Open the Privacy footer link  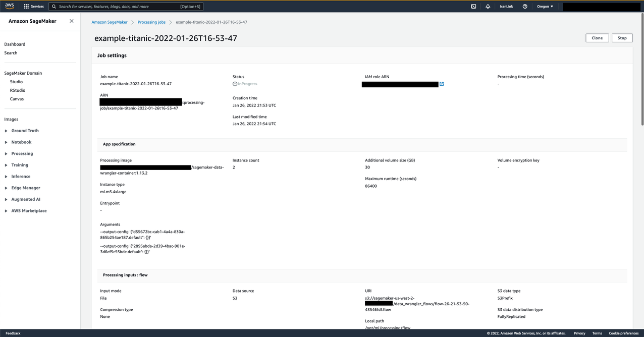click(x=579, y=333)
